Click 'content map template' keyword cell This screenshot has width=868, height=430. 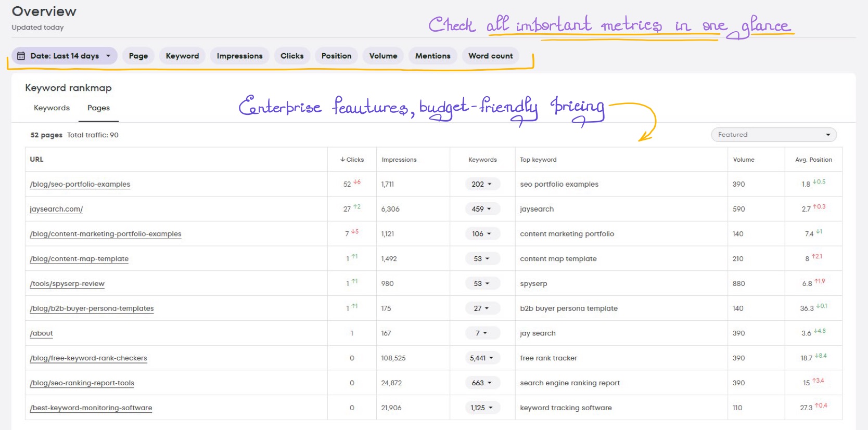(558, 258)
